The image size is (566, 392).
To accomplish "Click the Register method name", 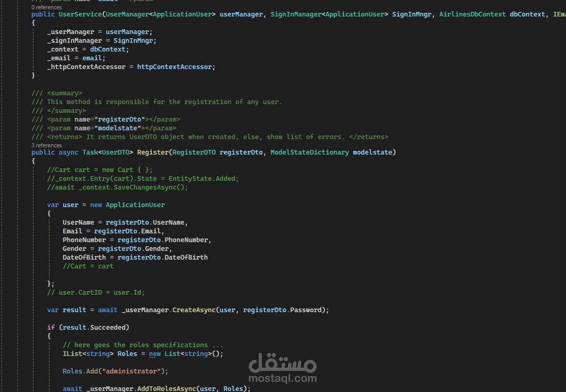I will 152,152.
